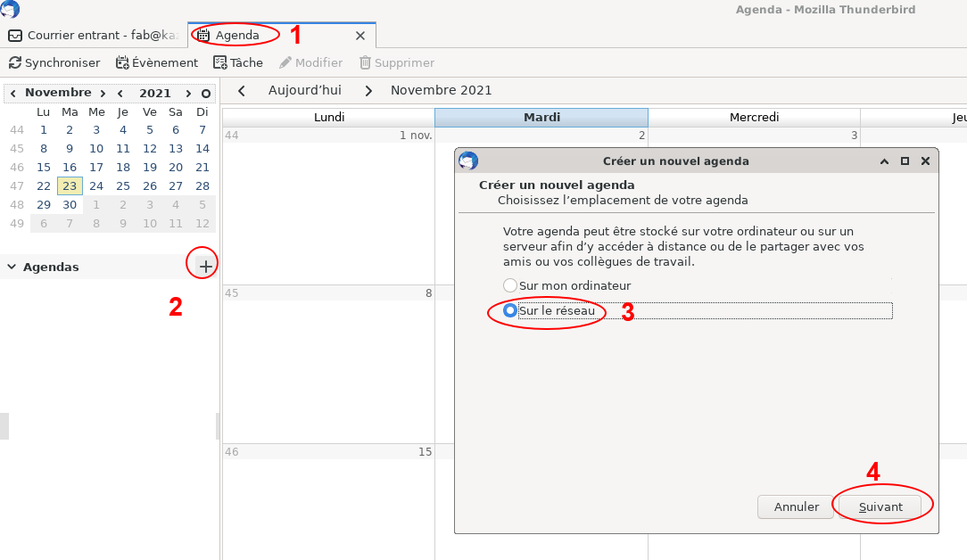Viewport: 967px width, 560px height.
Task: Click the Annuler button
Action: click(x=796, y=506)
